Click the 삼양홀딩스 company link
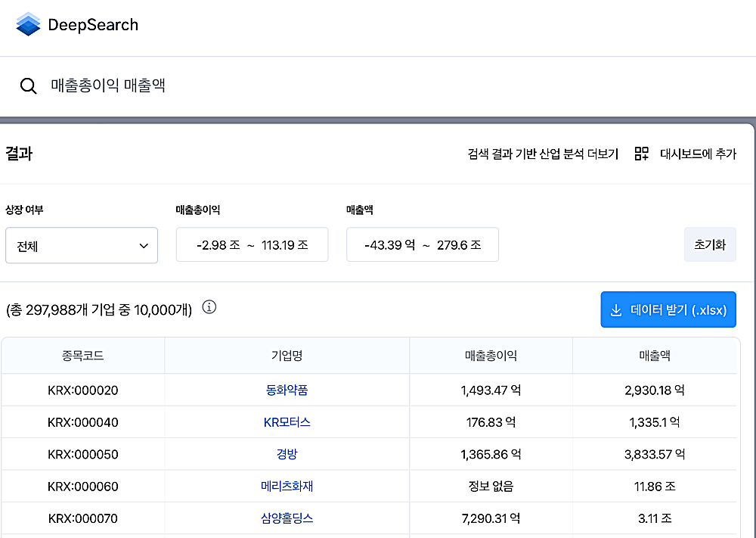 pos(287,518)
